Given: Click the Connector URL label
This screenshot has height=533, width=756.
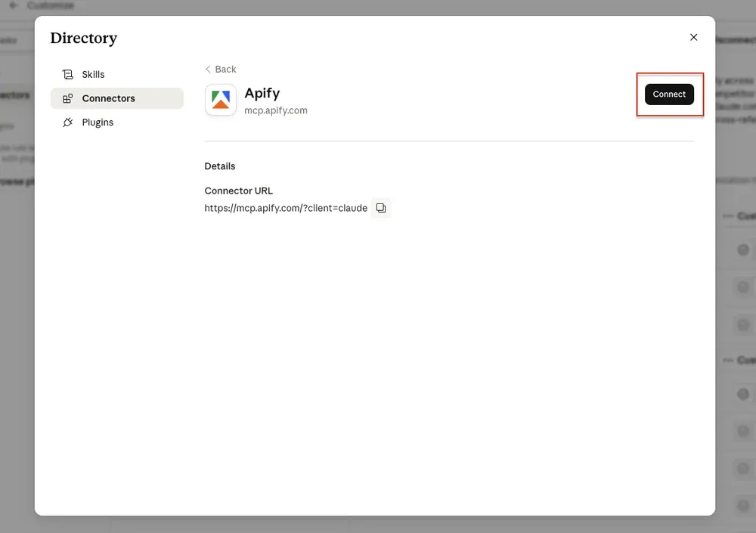Looking at the screenshot, I should [239, 191].
